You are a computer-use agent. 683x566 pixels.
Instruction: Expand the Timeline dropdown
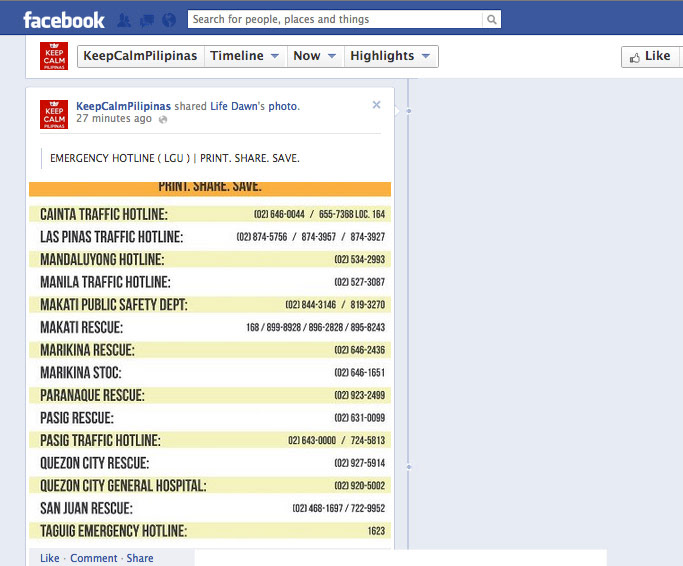(x=244, y=56)
